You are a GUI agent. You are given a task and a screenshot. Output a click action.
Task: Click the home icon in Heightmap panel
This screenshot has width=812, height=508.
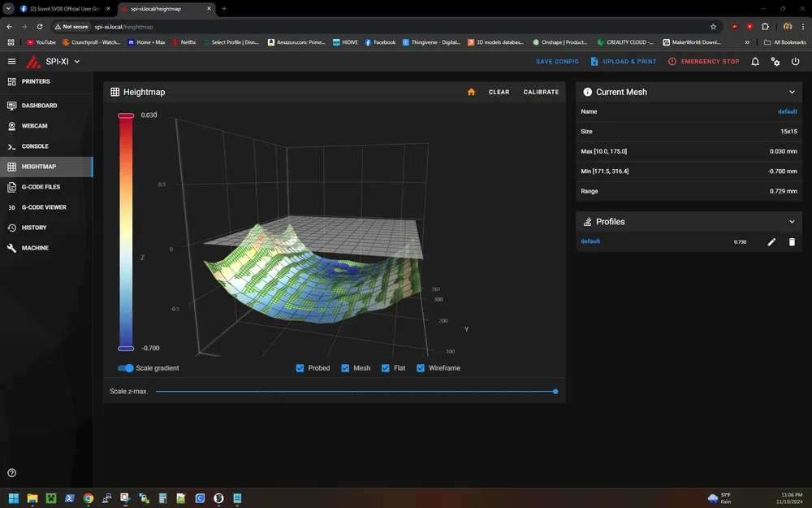click(471, 92)
